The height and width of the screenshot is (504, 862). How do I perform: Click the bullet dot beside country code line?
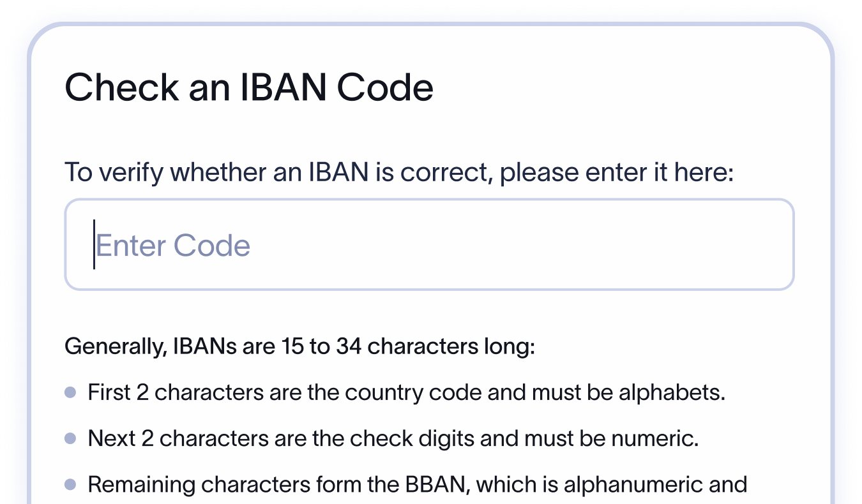click(70, 392)
